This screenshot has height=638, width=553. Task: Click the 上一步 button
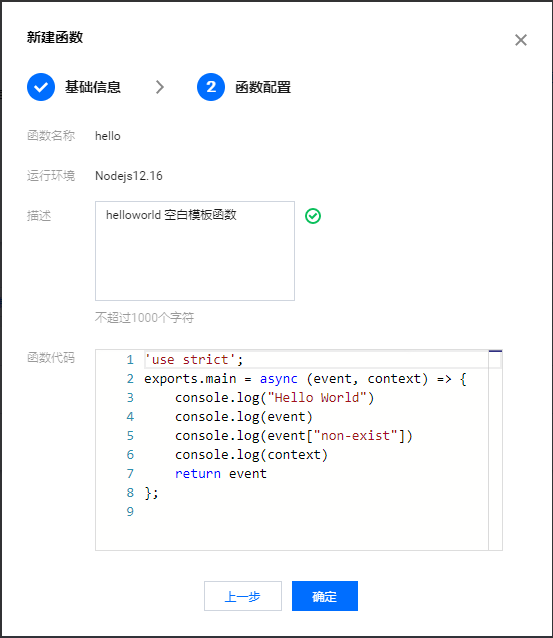(243, 596)
